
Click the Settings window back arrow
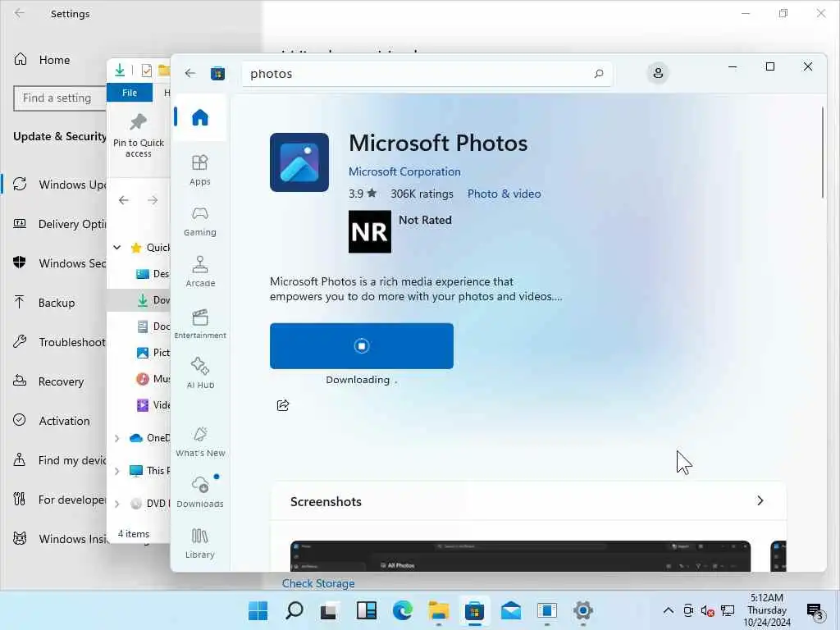click(20, 13)
